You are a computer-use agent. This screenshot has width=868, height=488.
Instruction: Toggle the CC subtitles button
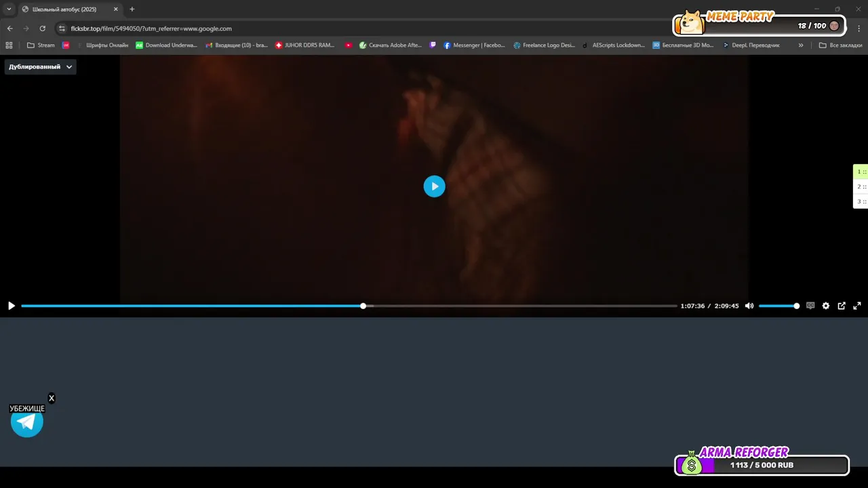click(810, 306)
